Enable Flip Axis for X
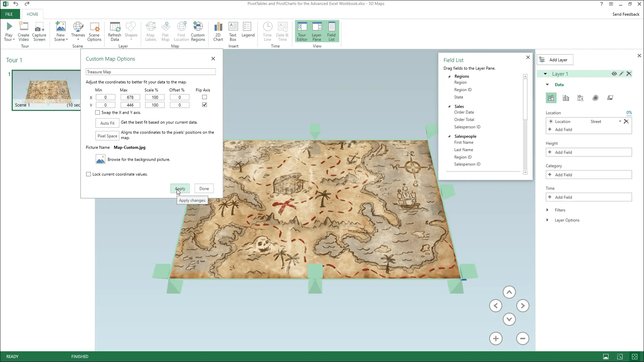The image size is (644, 362). click(204, 97)
